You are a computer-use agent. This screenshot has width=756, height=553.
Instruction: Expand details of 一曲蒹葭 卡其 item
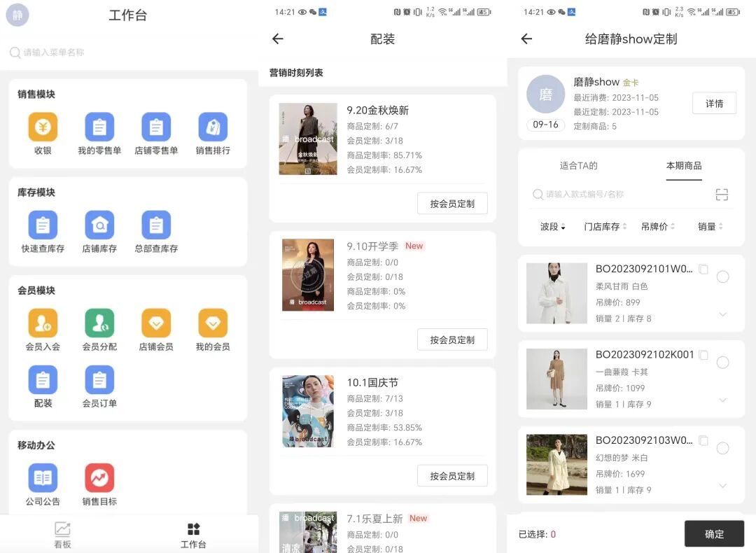click(722, 400)
